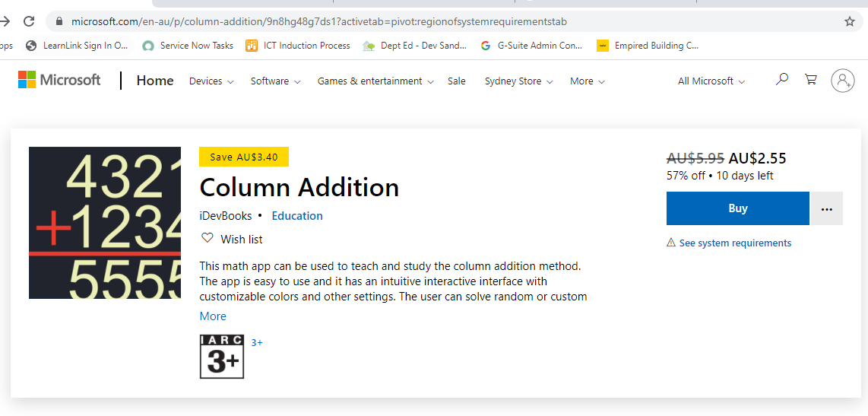The height and width of the screenshot is (416, 868).
Task: Expand the Software menu
Action: pyautogui.click(x=276, y=81)
